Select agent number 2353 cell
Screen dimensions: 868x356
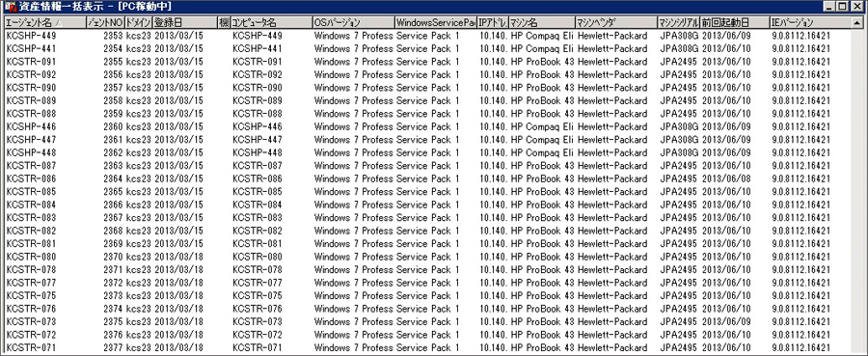113,36
